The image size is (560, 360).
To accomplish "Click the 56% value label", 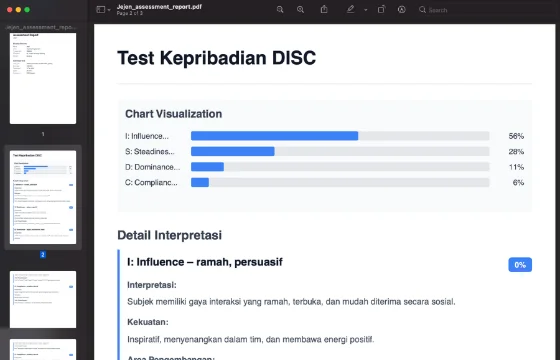I will point(516,136).
